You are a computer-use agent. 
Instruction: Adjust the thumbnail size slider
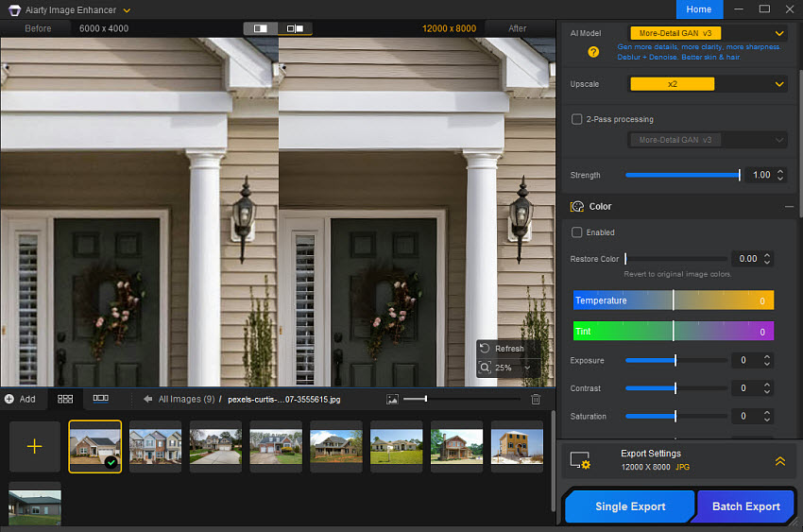pyautogui.click(x=461, y=399)
